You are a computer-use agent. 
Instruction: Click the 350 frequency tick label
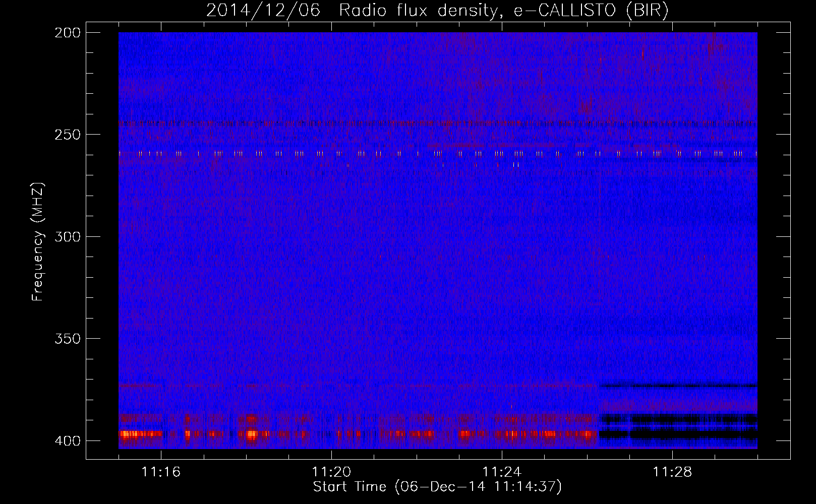coord(68,338)
